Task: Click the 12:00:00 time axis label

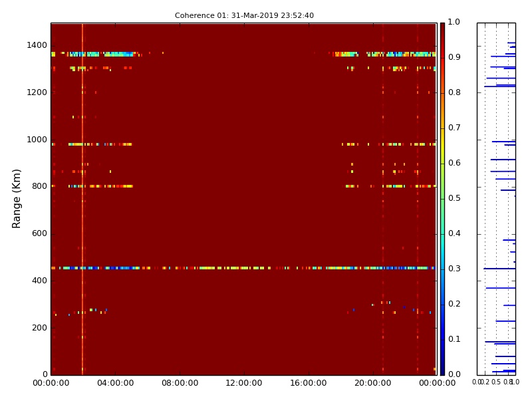Action: pos(244,383)
